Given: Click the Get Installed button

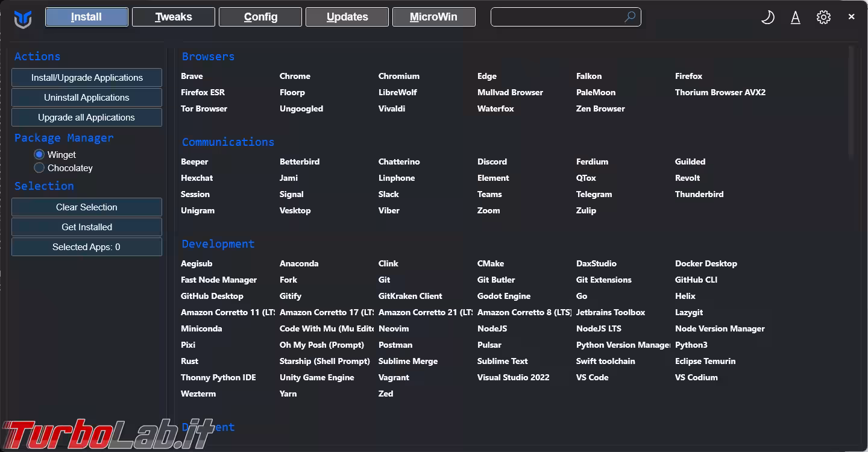Looking at the screenshot, I should tap(87, 227).
